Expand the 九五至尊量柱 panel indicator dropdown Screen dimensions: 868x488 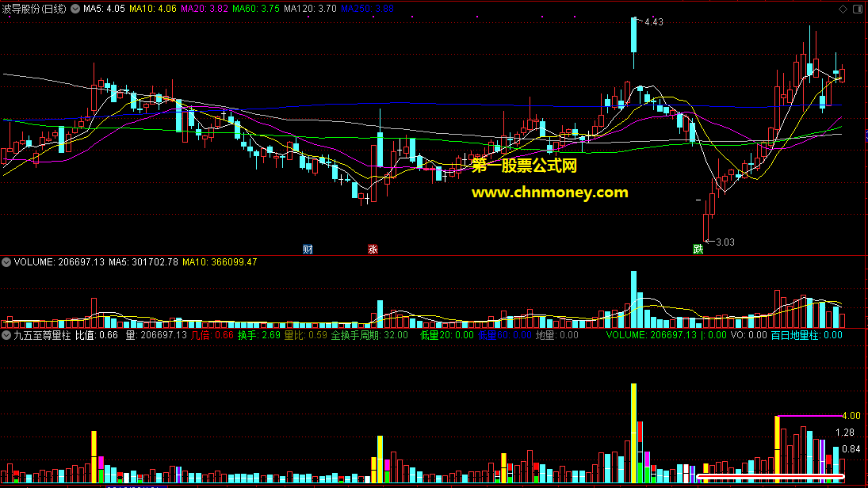click(x=6, y=335)
